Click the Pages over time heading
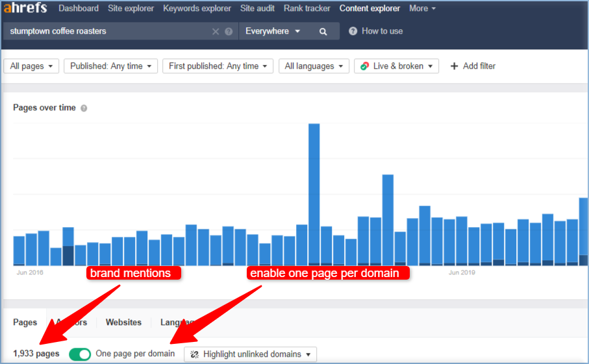Image resolution: width=589 pixels, height=364 pixels. coord(44,108)
